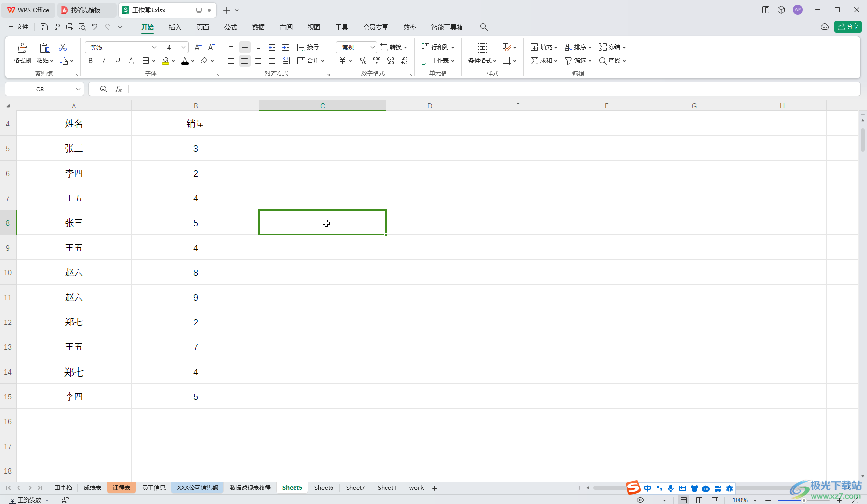The width and height of the screenshot is (867, 504).
Task: Click the fill color bucket swatch
Action: click(166, 61)
